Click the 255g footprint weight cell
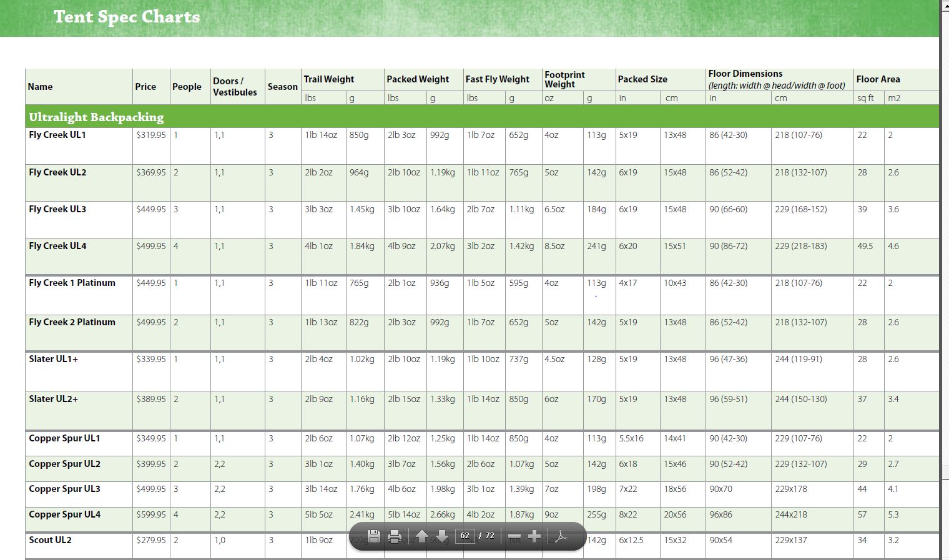 pyautogui.click(x=596, y=514)
